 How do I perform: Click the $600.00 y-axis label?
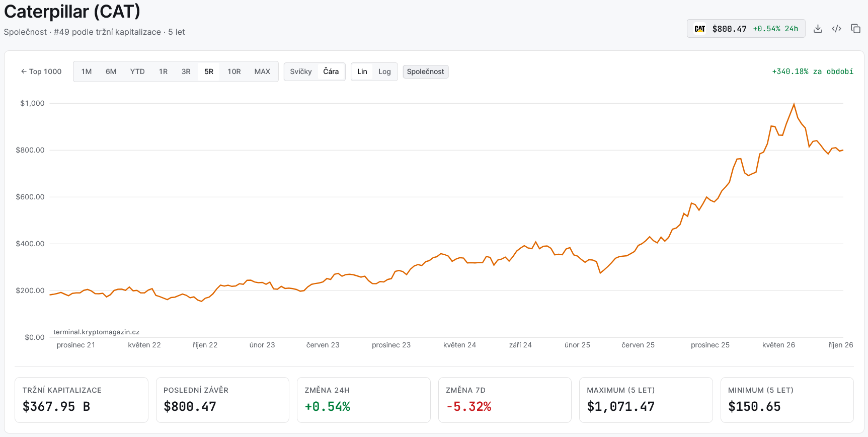30,197
